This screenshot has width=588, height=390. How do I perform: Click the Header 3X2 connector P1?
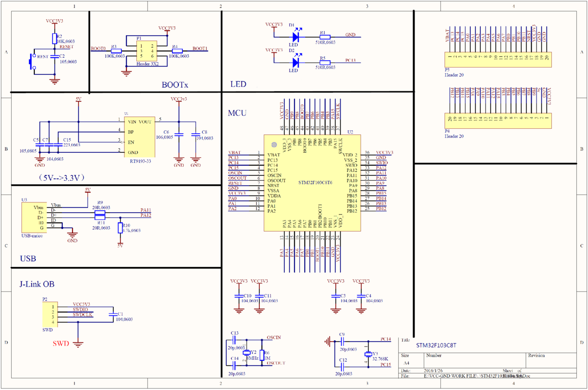[147, 51]
